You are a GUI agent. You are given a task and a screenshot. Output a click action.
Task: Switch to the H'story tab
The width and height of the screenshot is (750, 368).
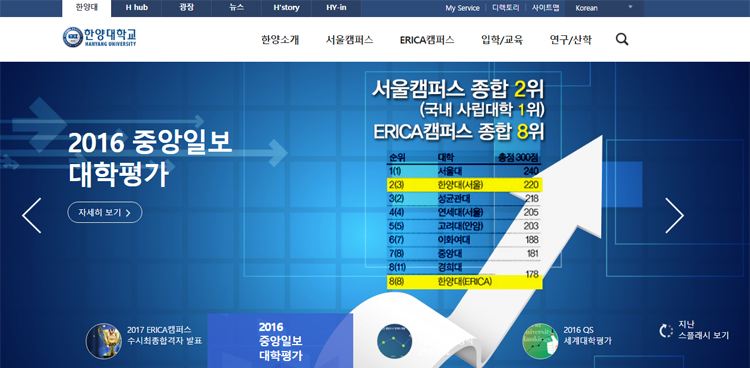click(286, 8)
